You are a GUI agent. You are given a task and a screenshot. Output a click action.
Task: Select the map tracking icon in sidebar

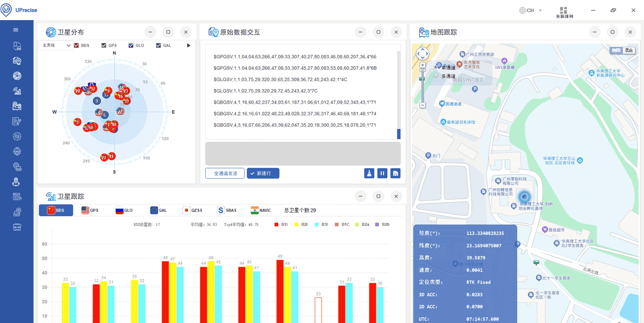click(17, 106)
